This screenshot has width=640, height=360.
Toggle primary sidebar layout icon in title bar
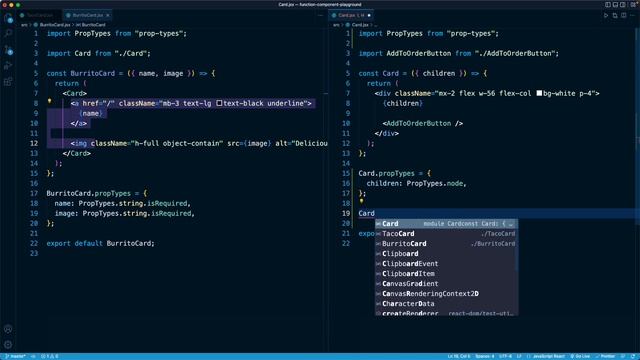click(608, 4)
